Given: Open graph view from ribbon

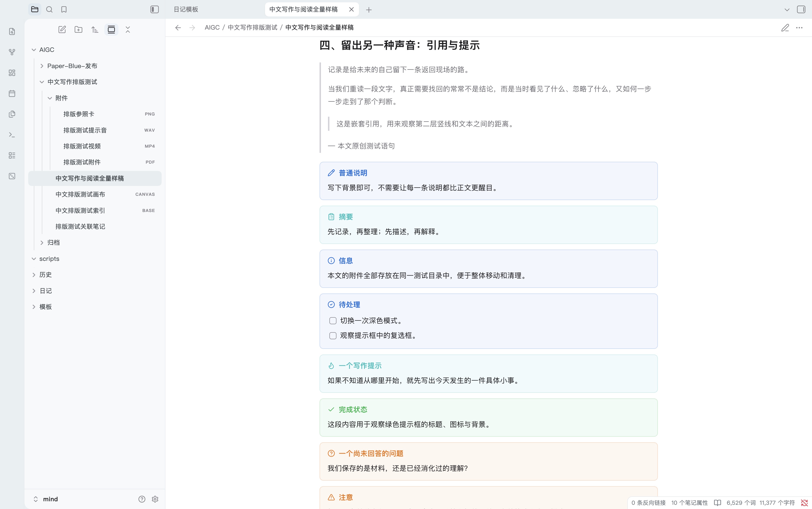Looking at the screenshot, I should tap(12, 52).
